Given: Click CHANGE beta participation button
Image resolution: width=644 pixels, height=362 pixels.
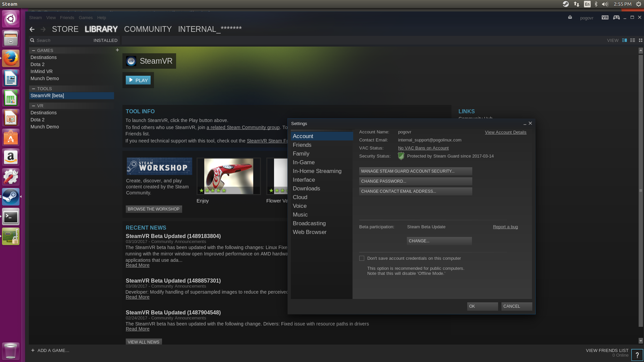Looking at the screenshot, I should [439, 241].
